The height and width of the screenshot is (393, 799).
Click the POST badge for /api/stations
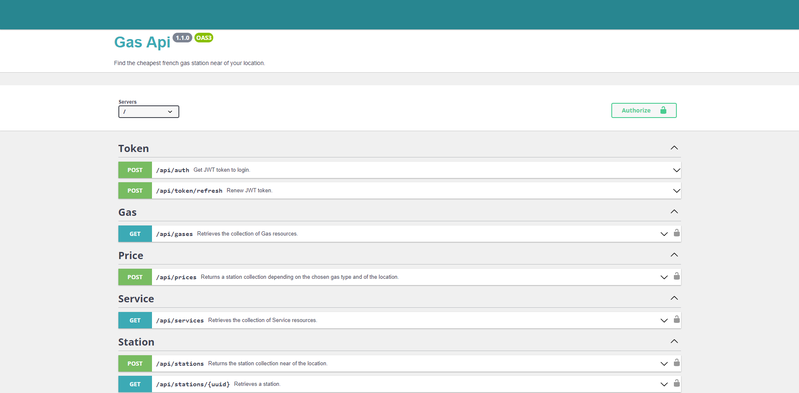point(135,364)
